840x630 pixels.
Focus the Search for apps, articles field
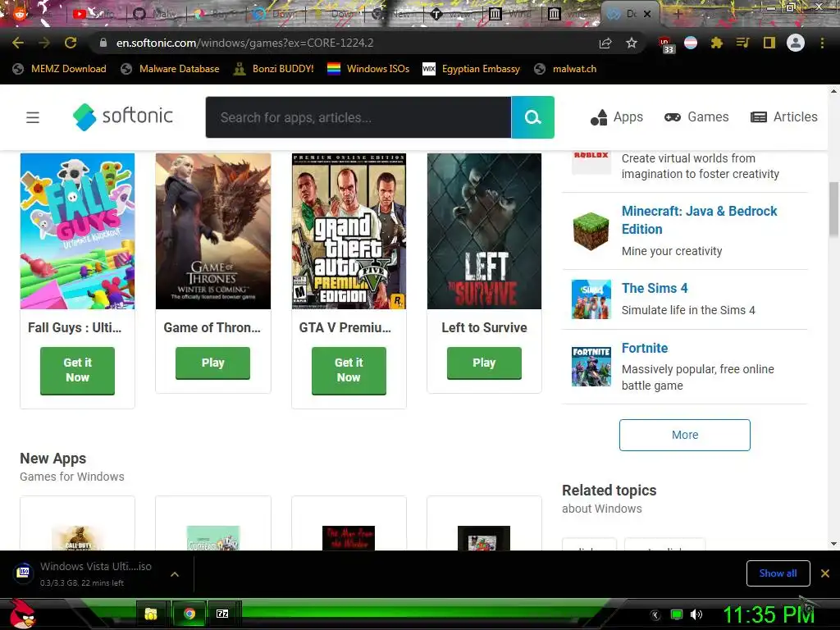click(x=358, y=117)
